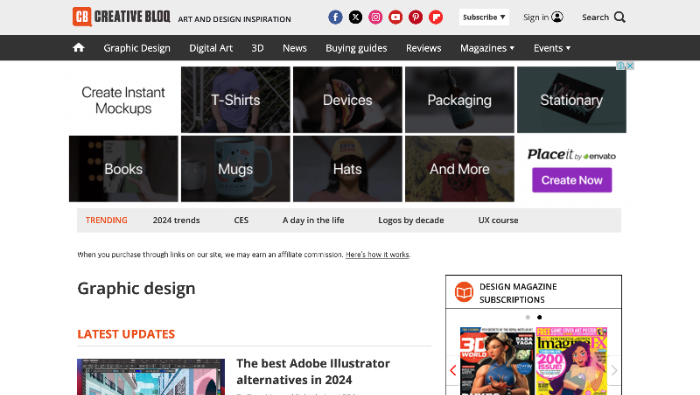Click the Search text label
Image resolution: width=700 pixels, height=395 pixels.
pyautogui.click(x=595, y=17)
